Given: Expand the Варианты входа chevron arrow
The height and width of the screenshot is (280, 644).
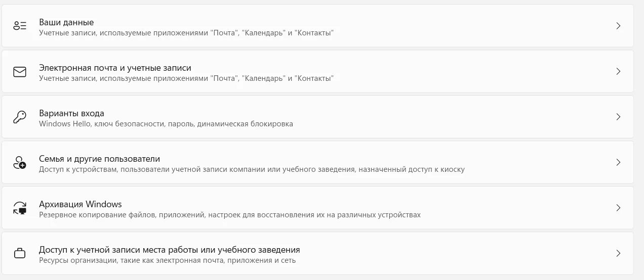Looking at the screenshot, I should (x=618, y=117).
